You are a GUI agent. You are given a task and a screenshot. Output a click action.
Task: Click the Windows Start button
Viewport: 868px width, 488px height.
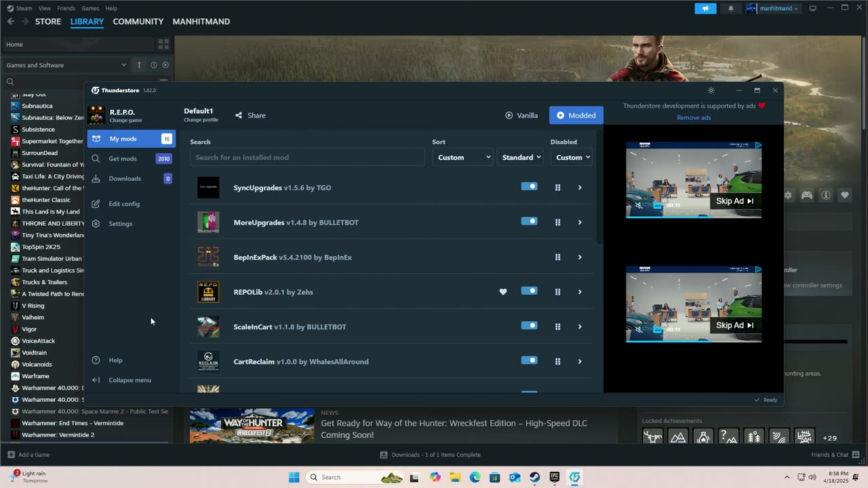coord(294,477)
